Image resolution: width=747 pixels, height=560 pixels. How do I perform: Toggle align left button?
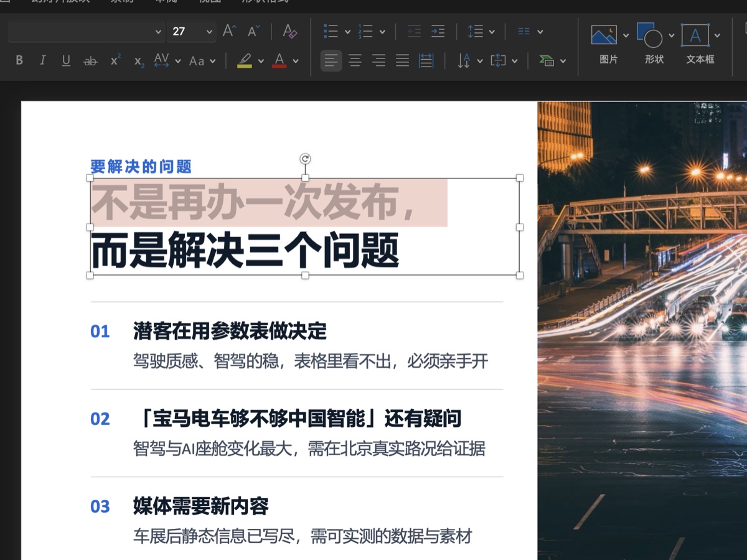coord(331,60)
